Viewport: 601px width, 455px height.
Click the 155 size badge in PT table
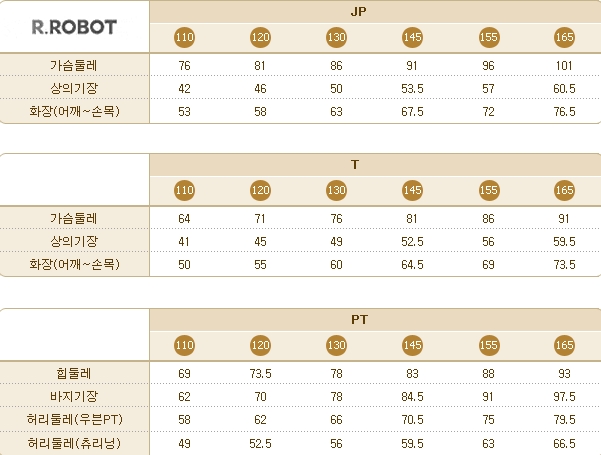click(x=488, y=345)
